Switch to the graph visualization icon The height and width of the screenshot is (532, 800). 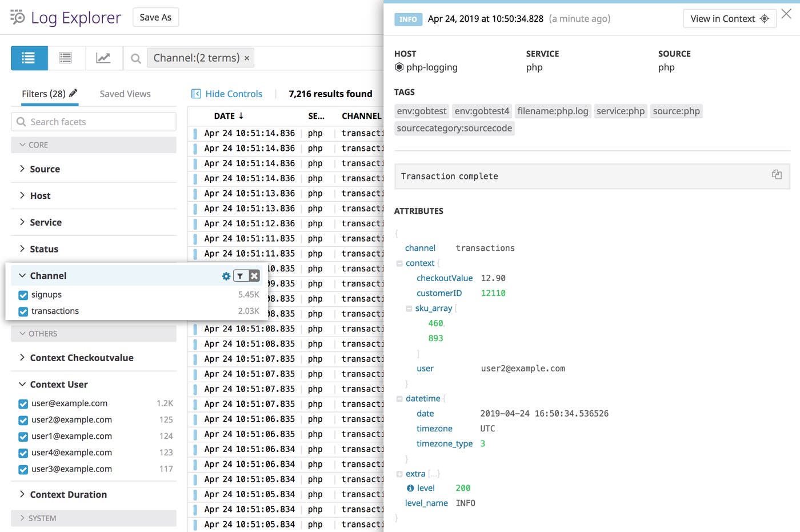coord(104,58)
